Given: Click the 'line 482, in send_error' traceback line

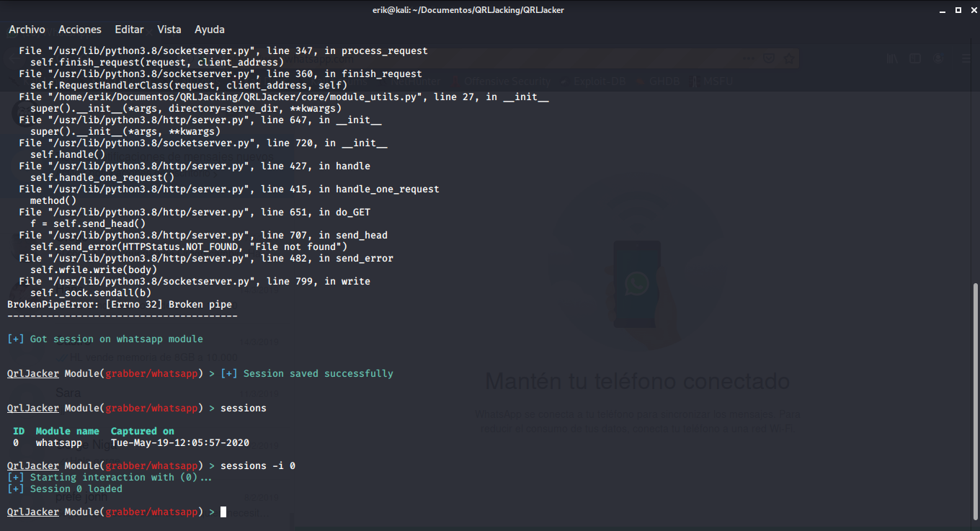Looking at the screenshot, I should click(x=206, y=258).
